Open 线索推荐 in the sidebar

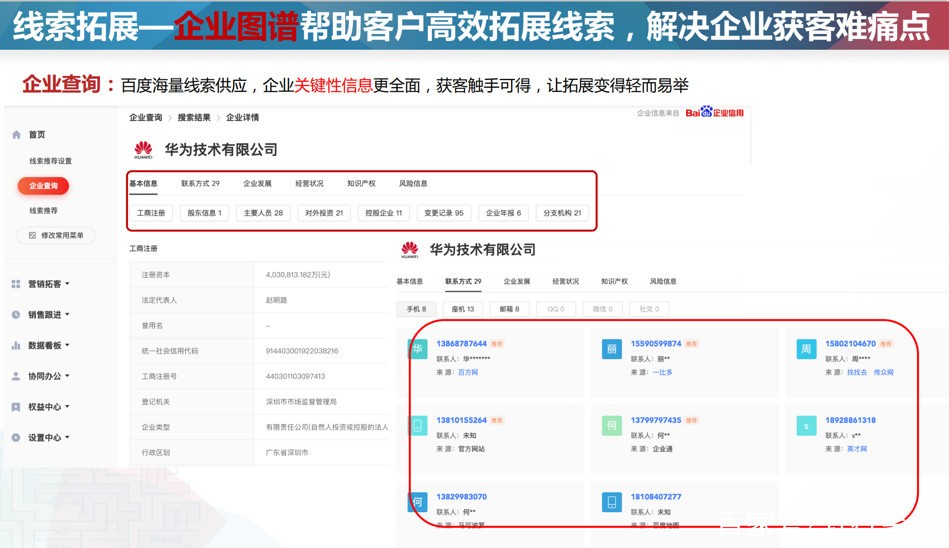click(44, 211)
